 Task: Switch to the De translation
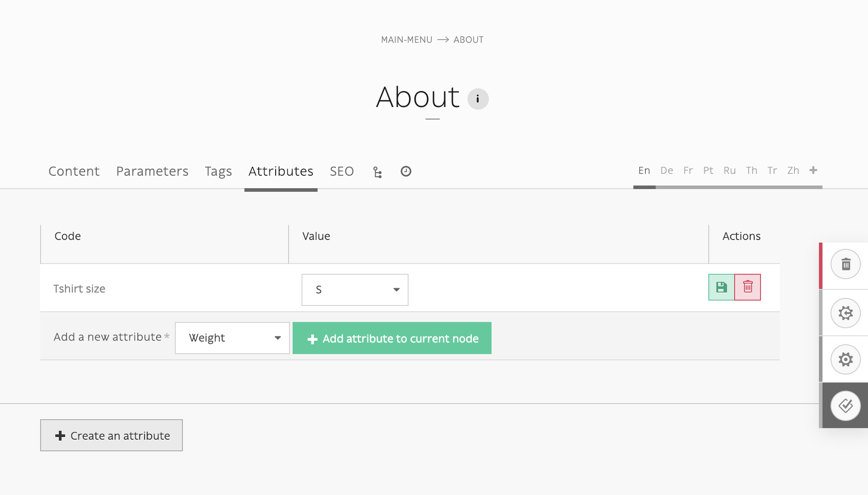tap(666, 170)
